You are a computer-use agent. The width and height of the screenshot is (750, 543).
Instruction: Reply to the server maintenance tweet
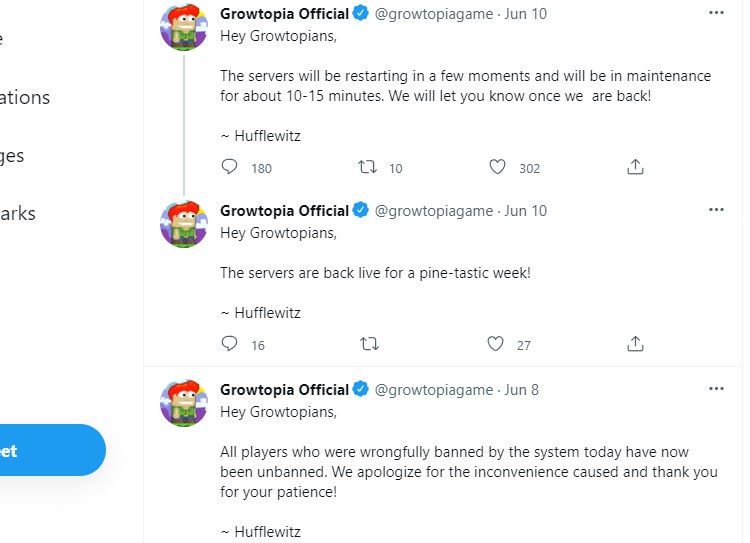pos(230,166)
